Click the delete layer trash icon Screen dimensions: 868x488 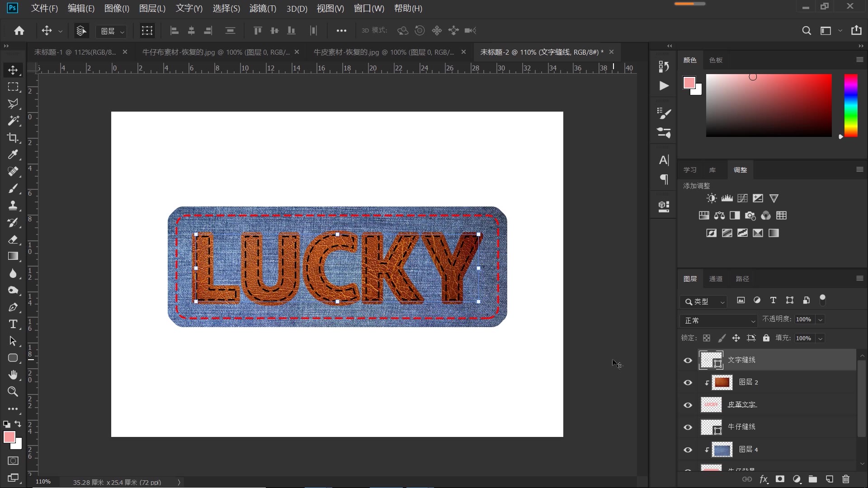point(846,479)
